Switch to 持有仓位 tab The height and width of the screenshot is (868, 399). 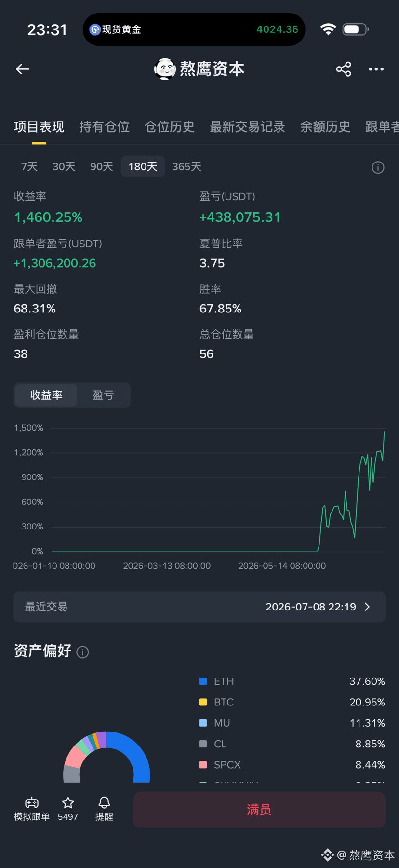pyautogui.click(x=104, y=127)
